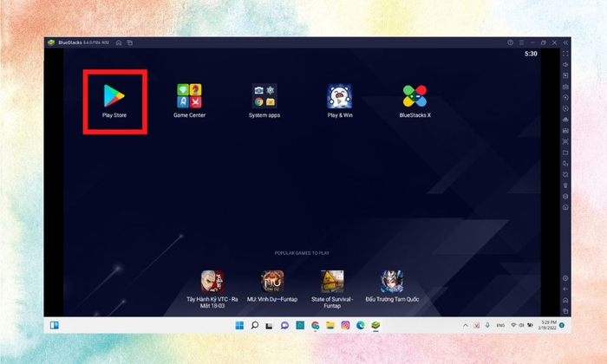Open Windows widgets panel on taskbar
607x364 pixels.
pyautogui.click(x=54, y=325)
